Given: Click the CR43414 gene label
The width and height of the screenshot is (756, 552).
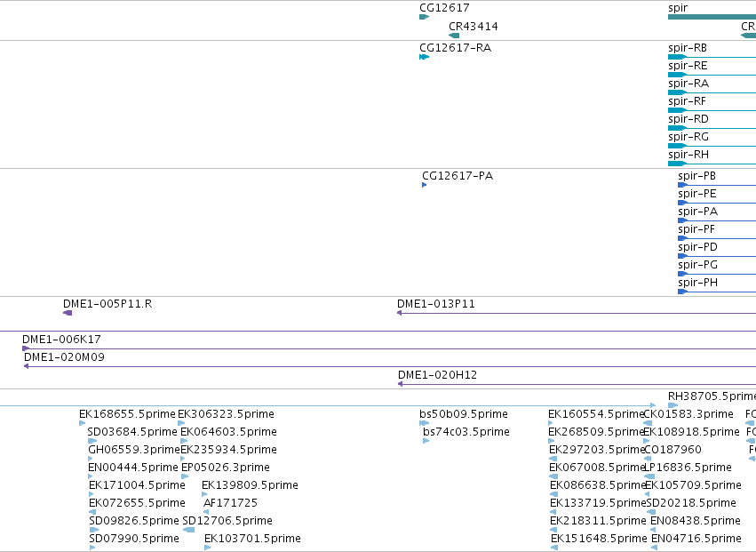Looking at the screenshot, I should pos(473,27).
